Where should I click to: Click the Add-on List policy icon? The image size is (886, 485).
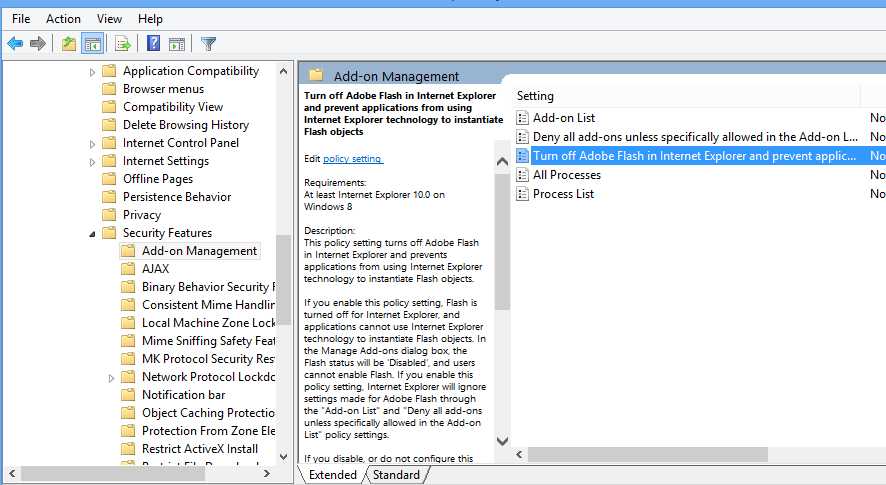coord(523,118)
